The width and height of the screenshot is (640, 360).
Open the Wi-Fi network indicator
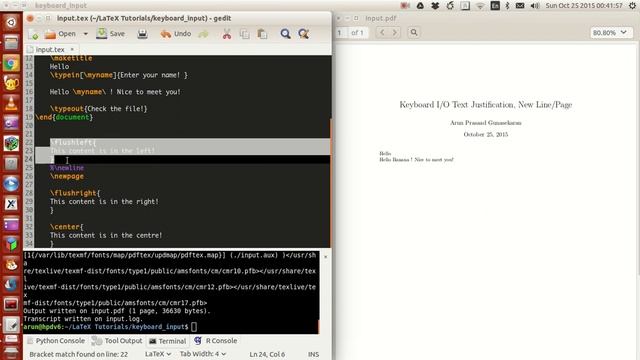point(480,6)
